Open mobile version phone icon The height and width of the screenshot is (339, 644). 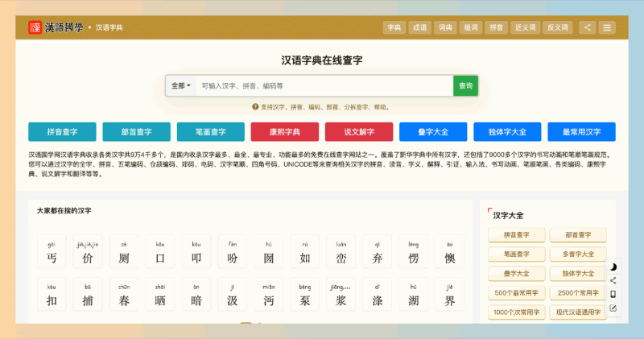click(x=613, y=294)
